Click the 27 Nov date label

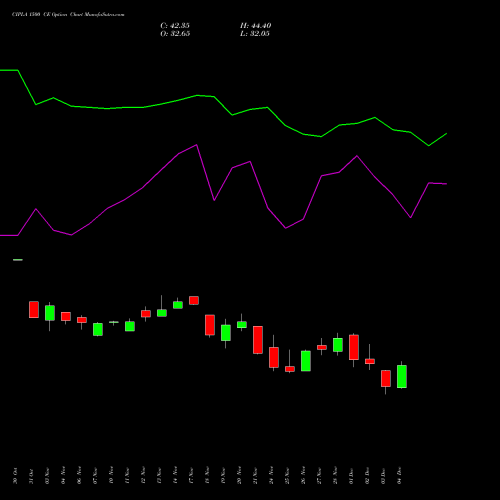[319, 476]
